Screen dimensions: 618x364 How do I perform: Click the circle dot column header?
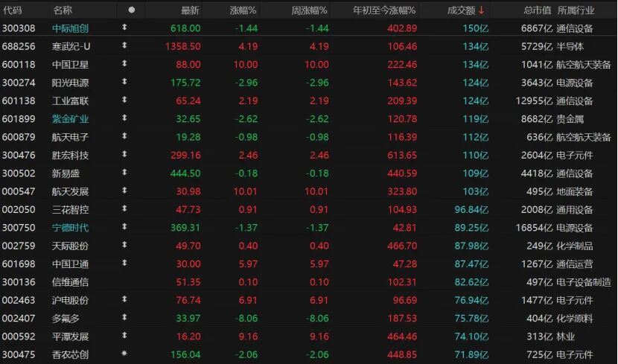click(x=132, y=10)
